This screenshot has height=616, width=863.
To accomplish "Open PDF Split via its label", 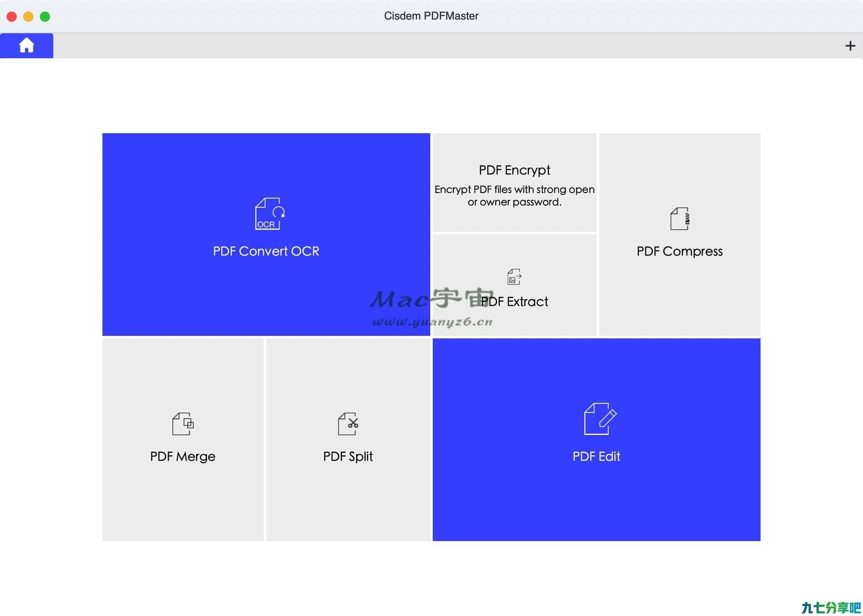I will point(348,457).
